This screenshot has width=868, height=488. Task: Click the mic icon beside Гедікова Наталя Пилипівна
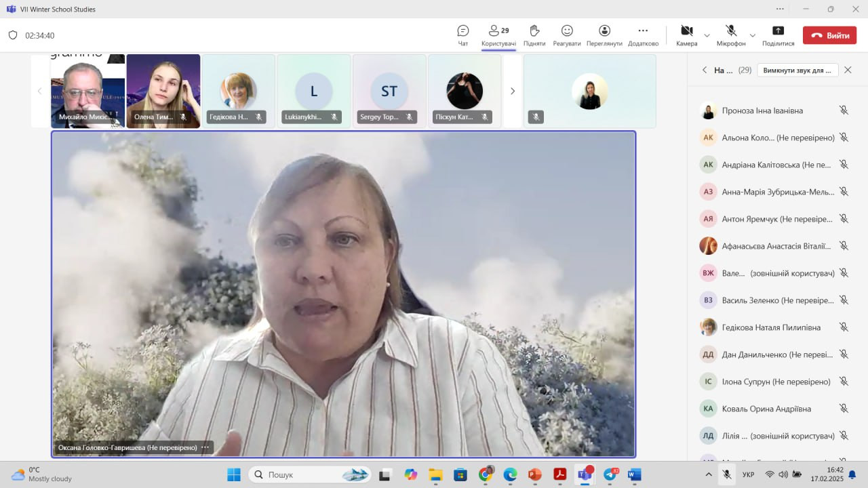(x=844, y=327)
